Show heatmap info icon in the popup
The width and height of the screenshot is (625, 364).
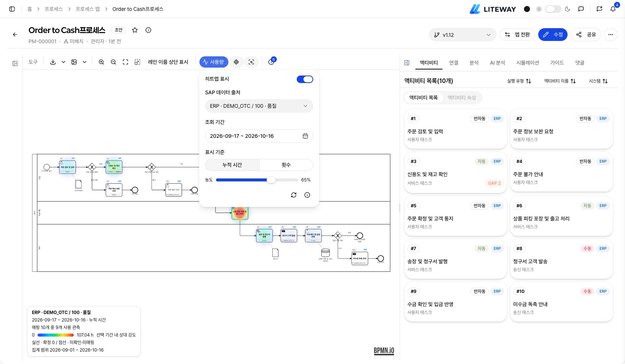click(x=307, y=195)
